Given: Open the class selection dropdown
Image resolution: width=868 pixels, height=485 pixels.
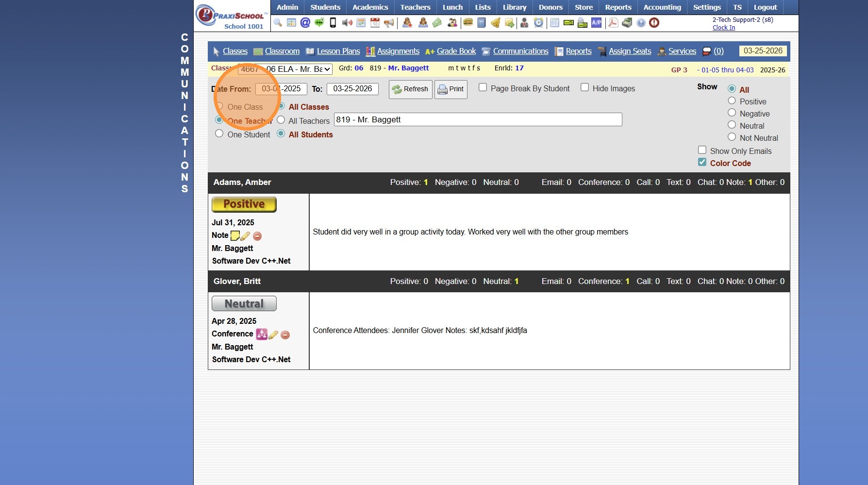Looking at the screenshot, I should point(285,69).
